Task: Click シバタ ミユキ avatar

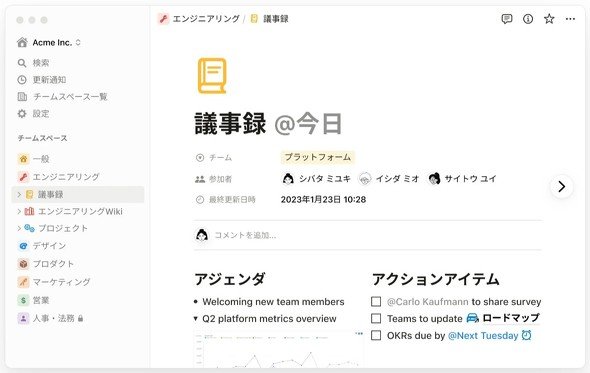Action: [288, 178]
